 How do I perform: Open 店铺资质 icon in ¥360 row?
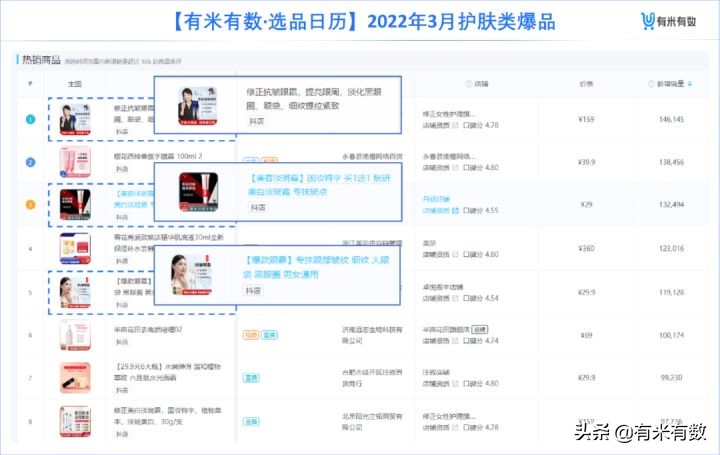point(455,254)
